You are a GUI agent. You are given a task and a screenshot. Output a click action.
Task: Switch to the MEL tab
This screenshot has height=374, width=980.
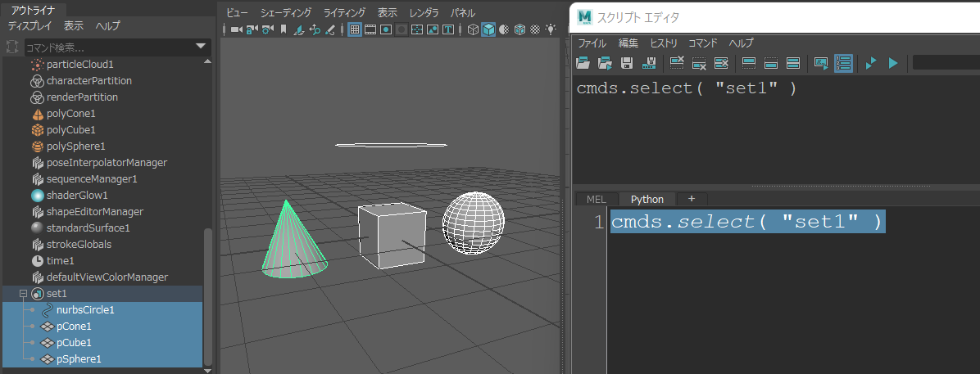pyautogui.click(x=596, y=199)
